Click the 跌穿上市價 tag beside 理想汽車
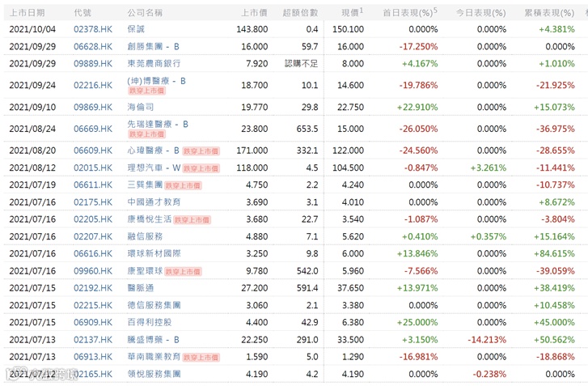Screen dimensions: 588x386 coord(201,168)
